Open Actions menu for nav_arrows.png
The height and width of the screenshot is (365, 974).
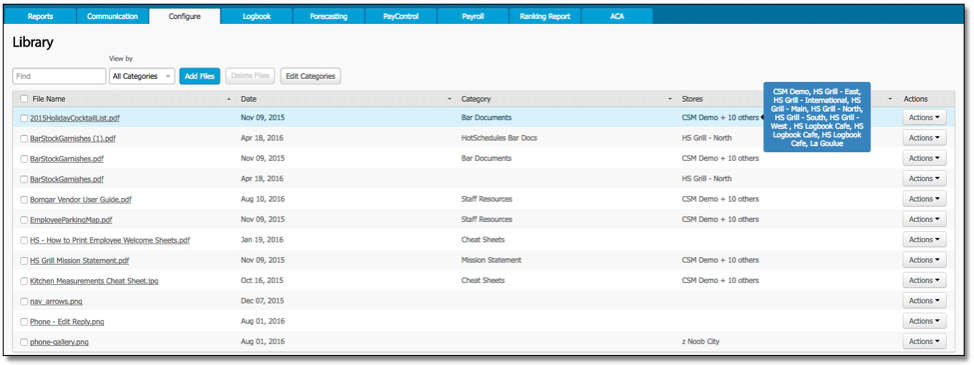coord(924,301)
